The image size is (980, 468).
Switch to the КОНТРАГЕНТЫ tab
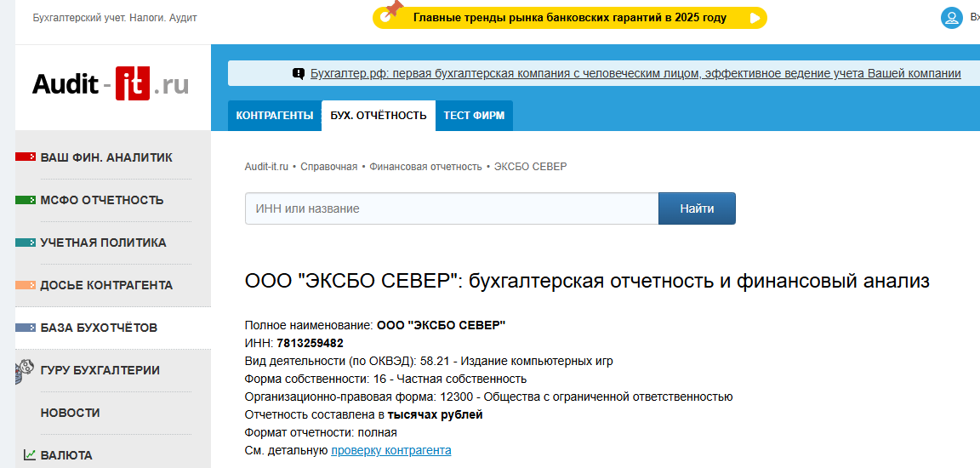point(275,116)
